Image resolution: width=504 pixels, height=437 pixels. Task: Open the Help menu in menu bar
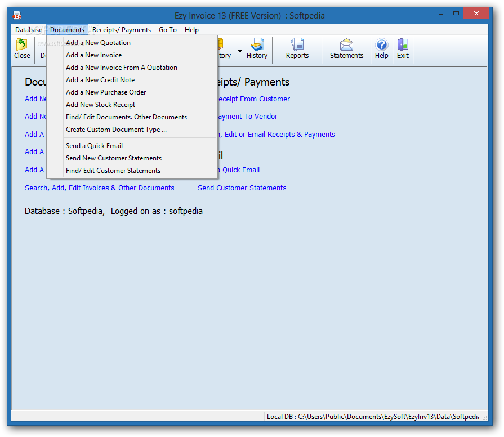click(x=191, y=30)
